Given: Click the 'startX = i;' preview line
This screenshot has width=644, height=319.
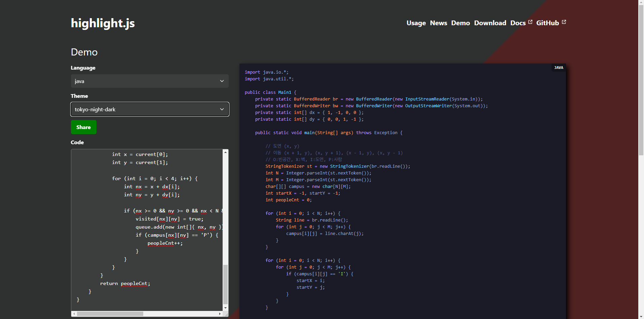Looking at the screenshot, I should click(x=310, y=280).
